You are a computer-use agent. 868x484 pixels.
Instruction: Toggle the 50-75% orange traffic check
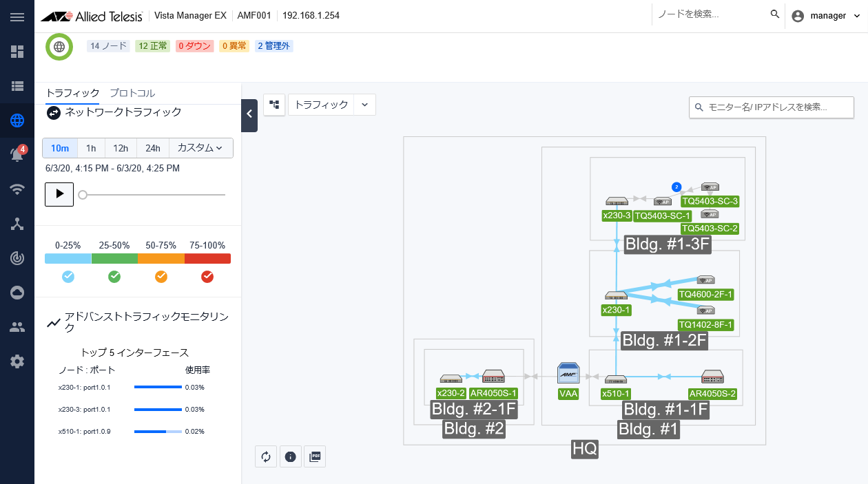pos(161,277)
